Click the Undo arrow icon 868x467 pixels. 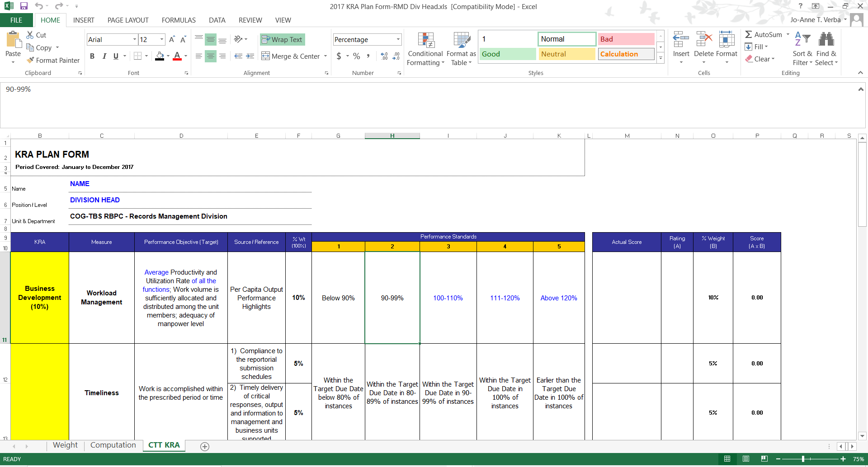pyautogui.click(x=39, y=6)
